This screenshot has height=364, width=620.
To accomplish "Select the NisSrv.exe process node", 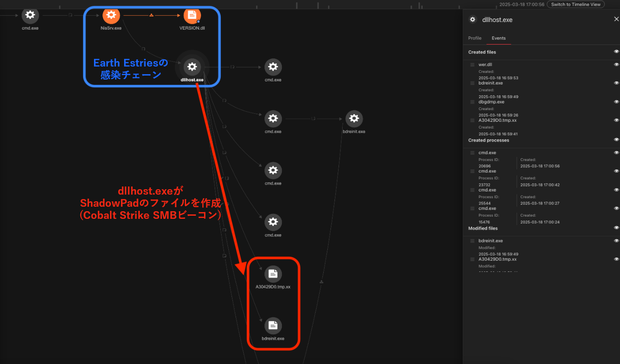I will pos(111,15).
